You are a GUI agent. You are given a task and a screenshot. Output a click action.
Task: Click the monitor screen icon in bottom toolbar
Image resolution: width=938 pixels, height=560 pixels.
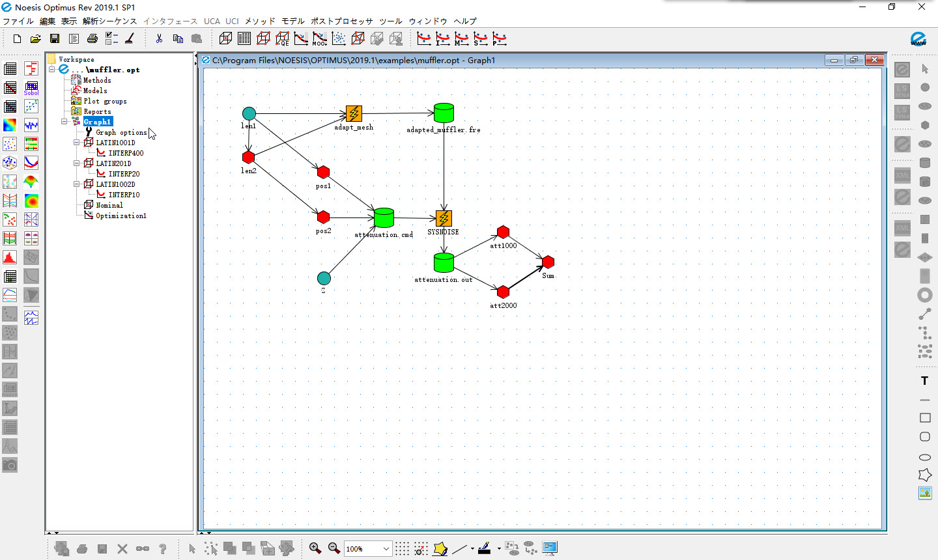pos(550,548)
